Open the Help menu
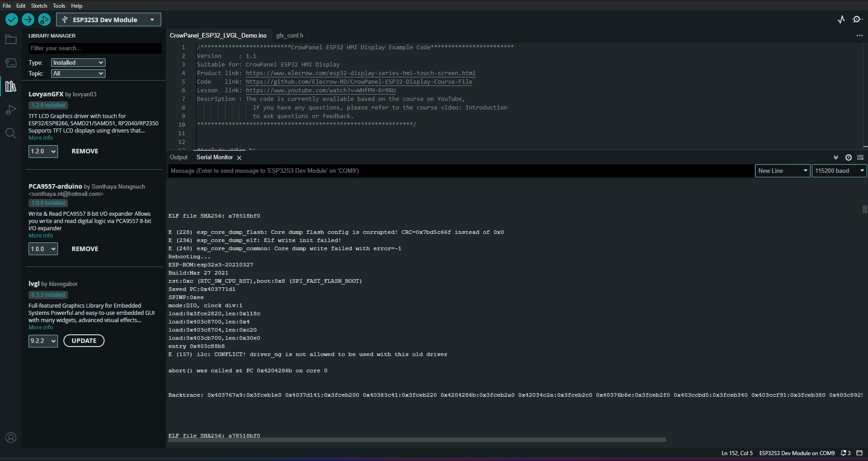This screenshot has height=461, width=868. pyautogui.click(x=77, y=6)
